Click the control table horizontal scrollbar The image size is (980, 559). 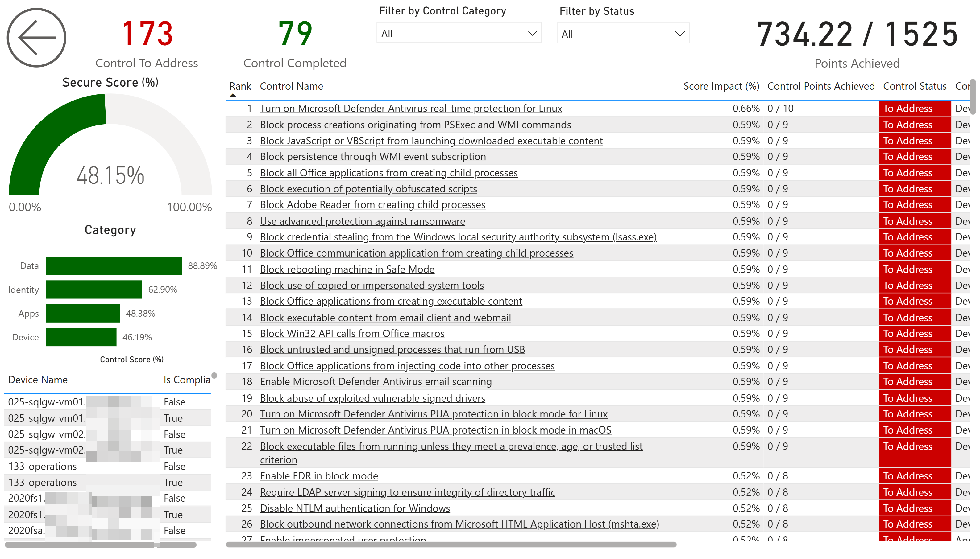click(x=451, y=545)
